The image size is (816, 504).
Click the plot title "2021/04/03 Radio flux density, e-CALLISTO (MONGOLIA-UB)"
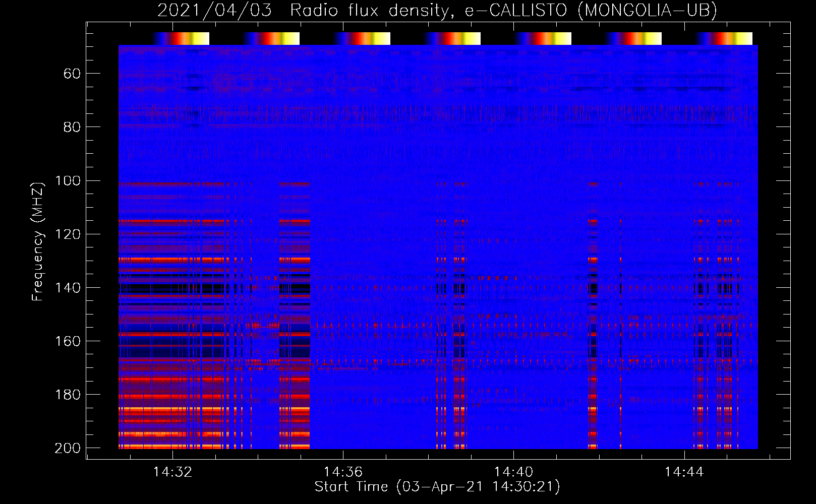(x=437, y=11)
